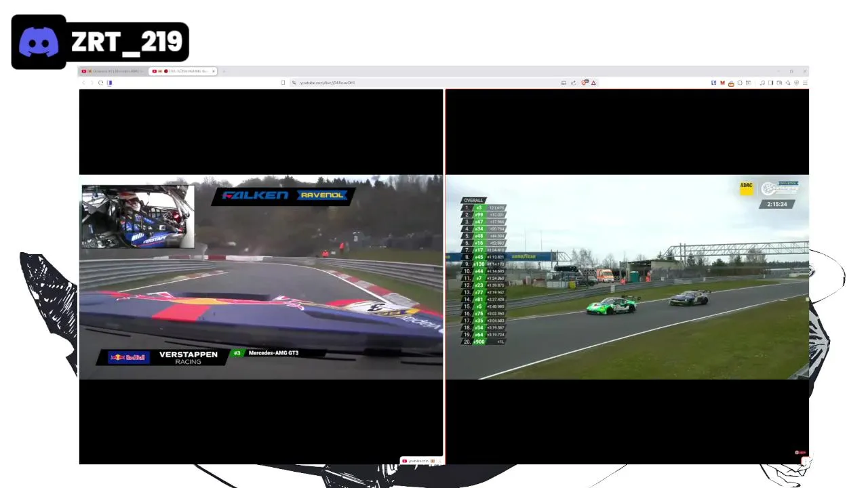This screenshot has height=488, width=868.
Task: Click the driver cockpit camera inset
Action: pos(138,216)
